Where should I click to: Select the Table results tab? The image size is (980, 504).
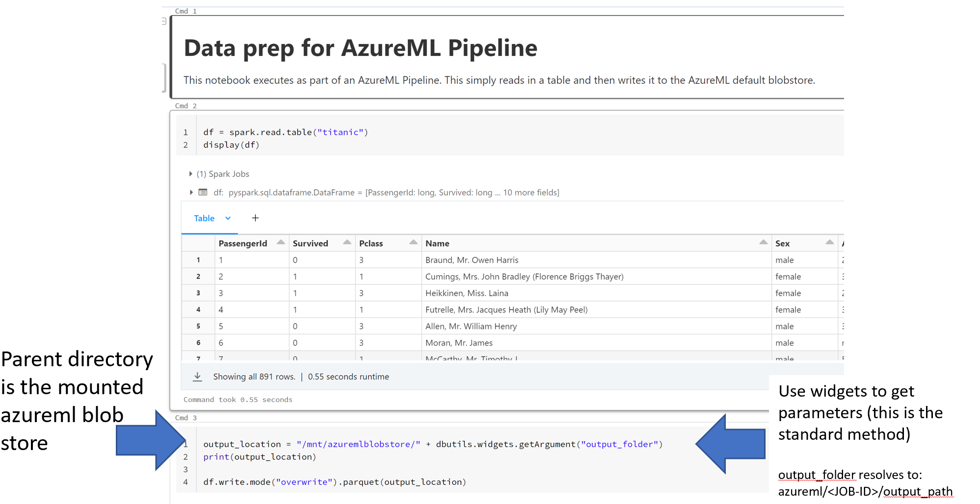click(204, 218)
